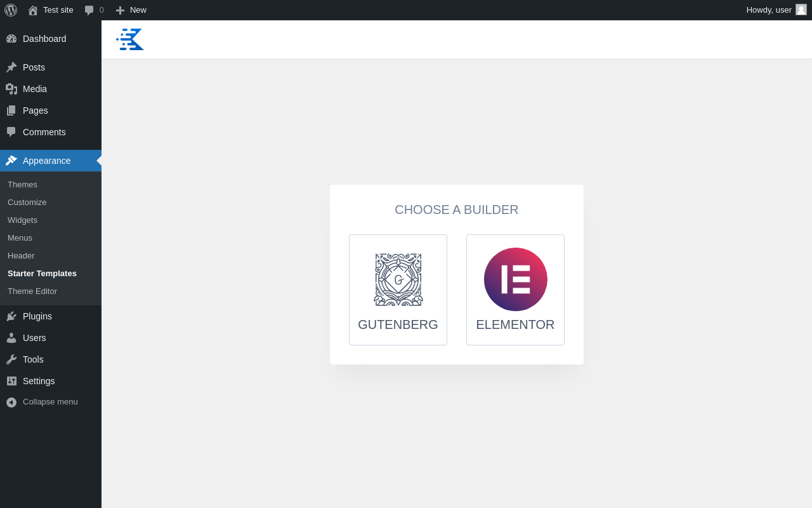Open the New content dropdown
Image resolution: width=812 pixels, height=508 pixels.
pos(131,10)
